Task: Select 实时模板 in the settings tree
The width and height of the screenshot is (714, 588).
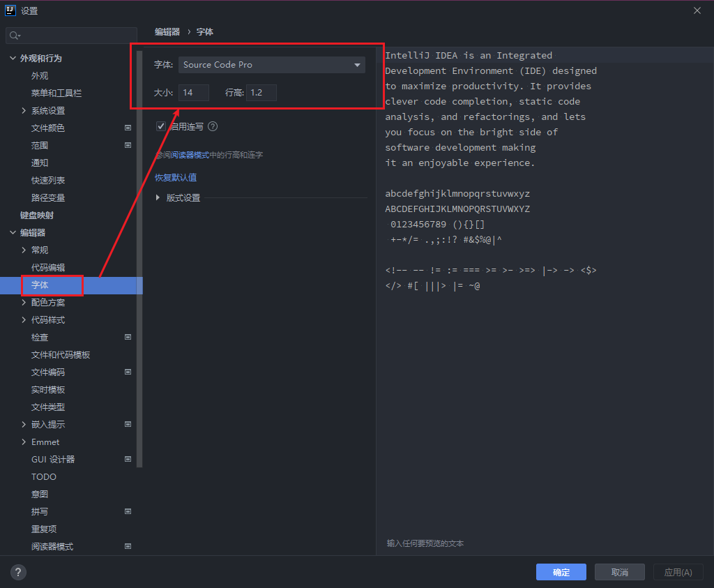Action: pyautogui.click(x=48, y=390)
